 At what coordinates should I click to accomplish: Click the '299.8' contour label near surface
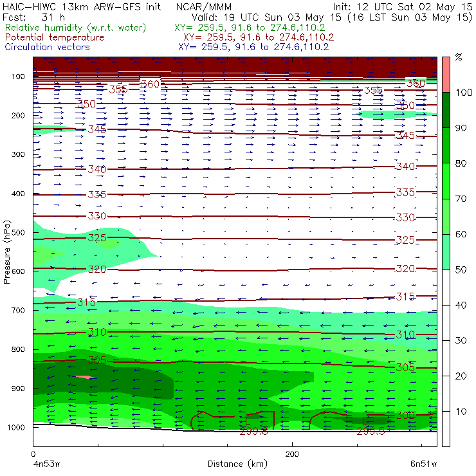[x=254, y=431]
